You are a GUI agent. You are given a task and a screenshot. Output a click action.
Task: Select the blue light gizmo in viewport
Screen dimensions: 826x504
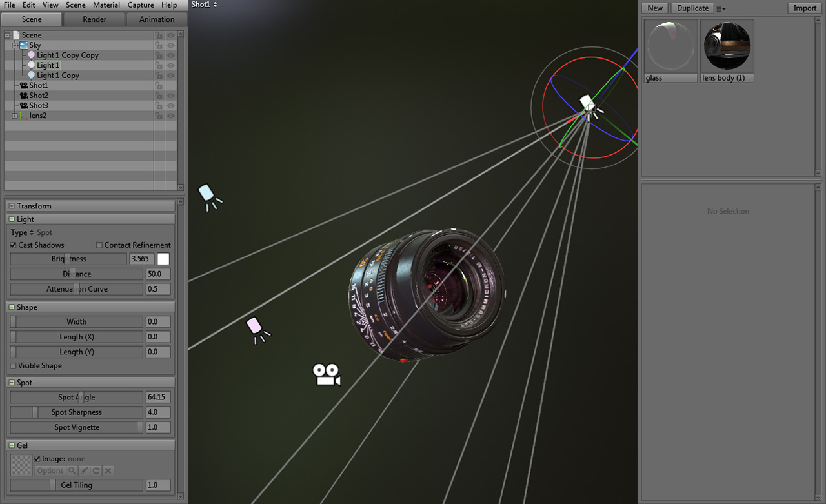click(x=208, y=196)
